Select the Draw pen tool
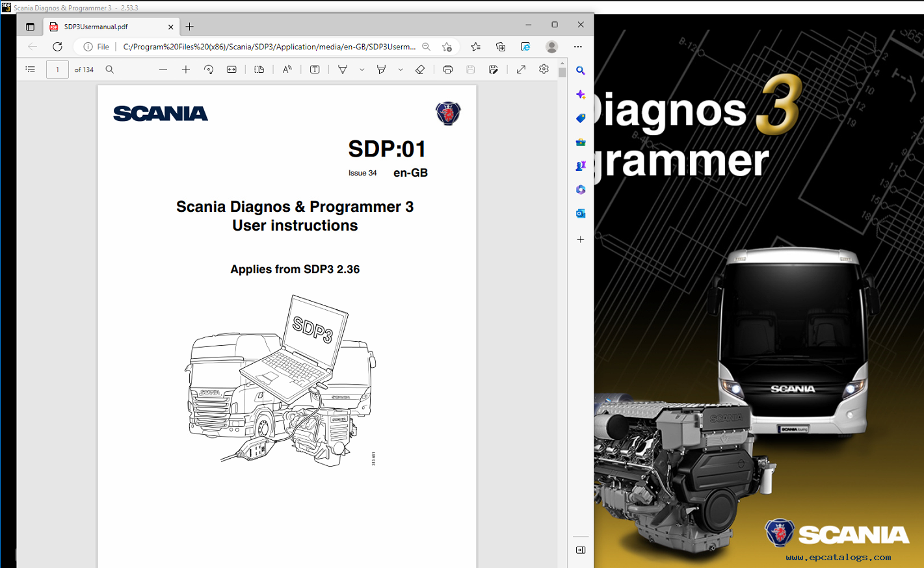The height and width of the screenshot is (568, 924). click(x=343, y=70)
